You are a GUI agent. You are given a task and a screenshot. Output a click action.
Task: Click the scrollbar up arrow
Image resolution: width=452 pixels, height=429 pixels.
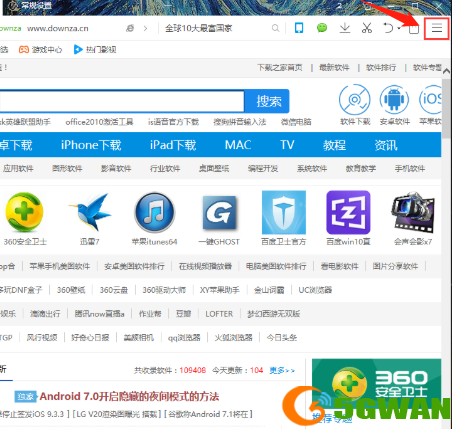(446, 71)
